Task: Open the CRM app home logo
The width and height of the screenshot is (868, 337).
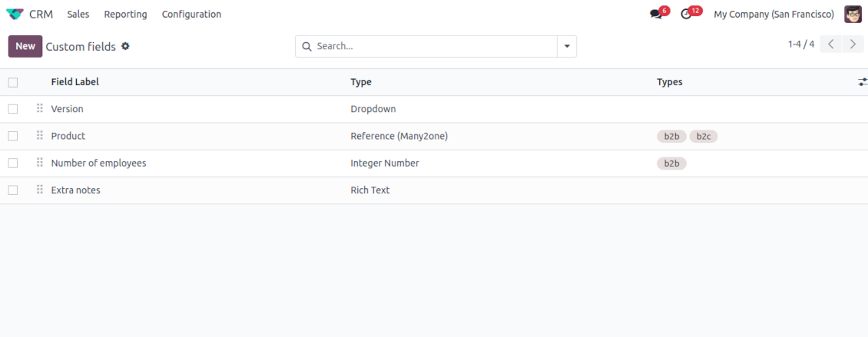Action: (15, 15)
